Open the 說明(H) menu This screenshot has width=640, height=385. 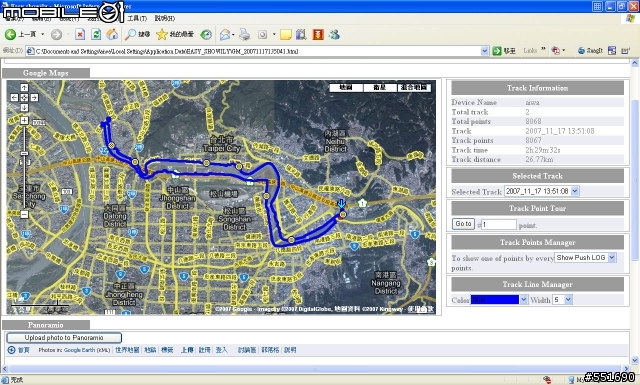[164, 18]
